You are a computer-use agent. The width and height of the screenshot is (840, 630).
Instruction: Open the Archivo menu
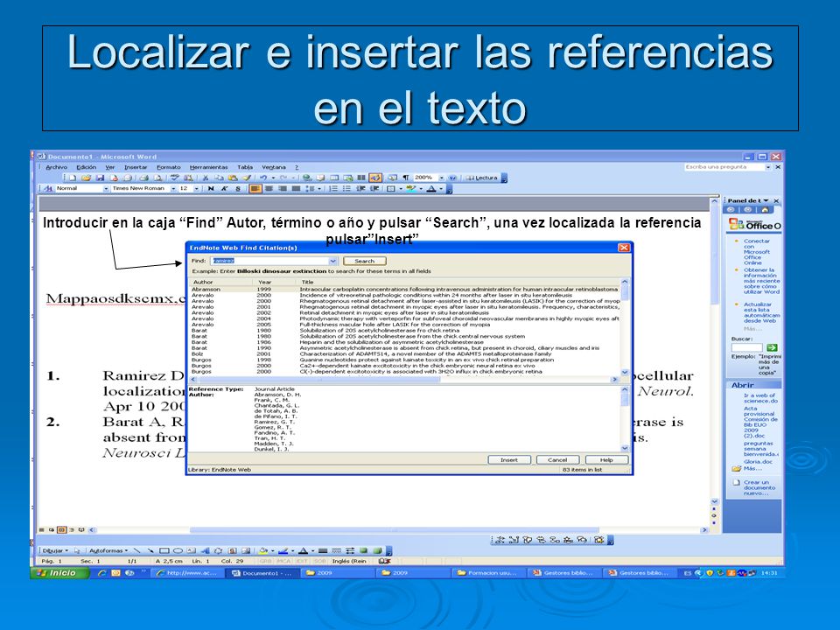57,167
